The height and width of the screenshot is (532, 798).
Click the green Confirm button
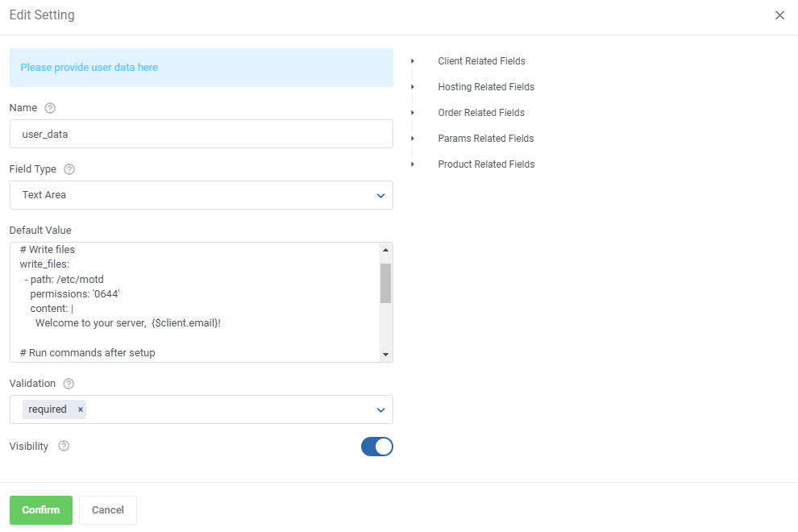[41, 510]
